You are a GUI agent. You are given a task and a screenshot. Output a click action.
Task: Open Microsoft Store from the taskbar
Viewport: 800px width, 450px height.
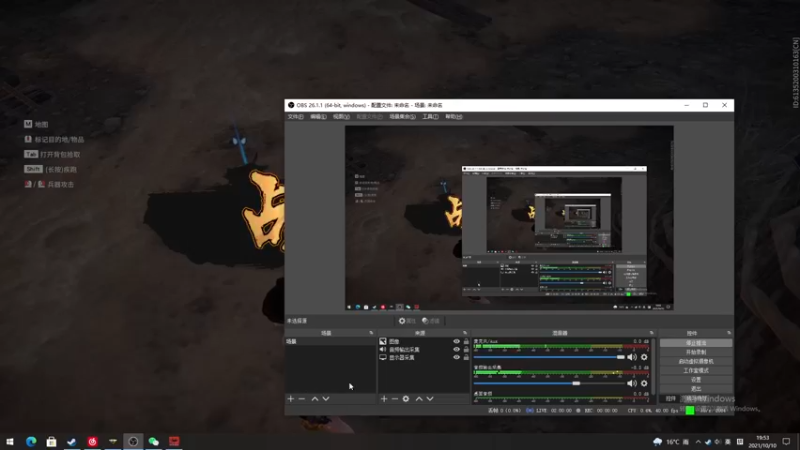51,441
